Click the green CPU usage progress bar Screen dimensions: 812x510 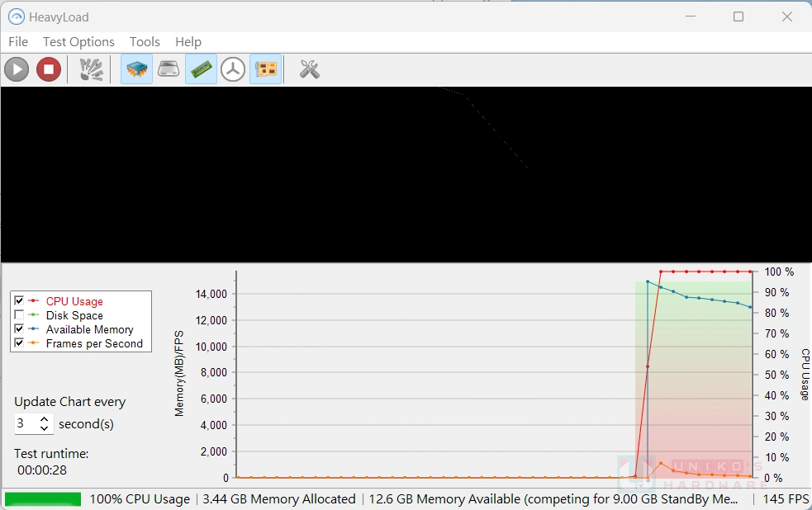click(43, 499)
